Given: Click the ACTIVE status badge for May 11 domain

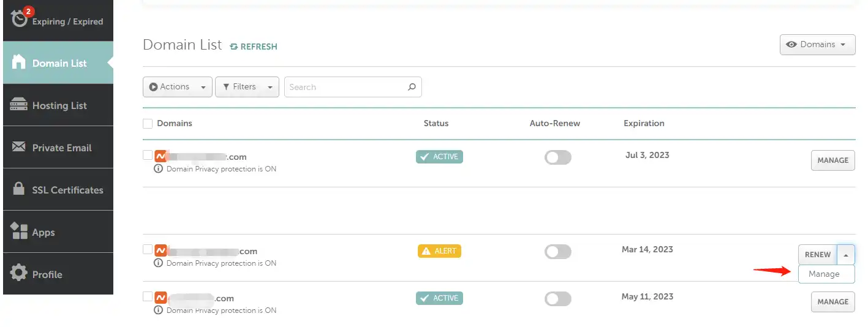Looking at the screenshot, I should [439, 298].
